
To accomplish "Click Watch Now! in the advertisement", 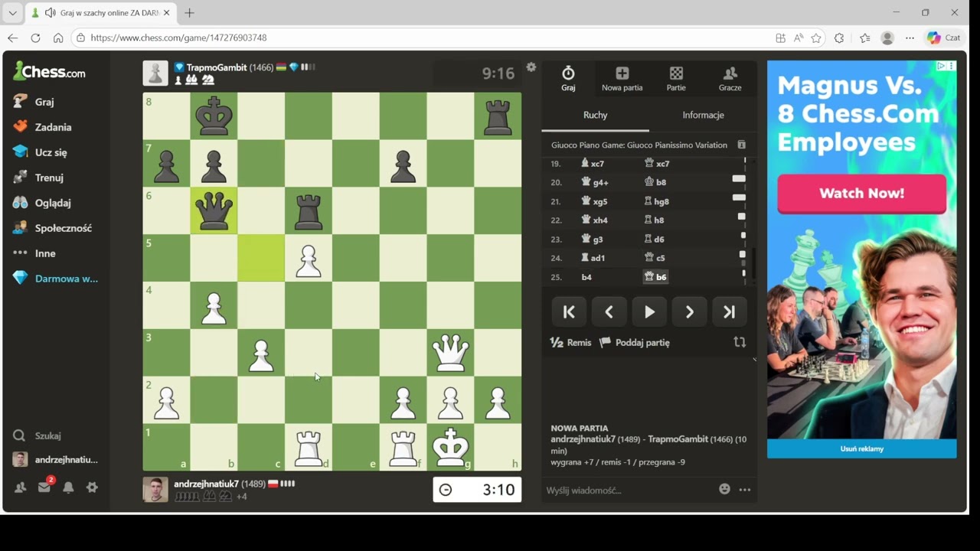I will pyautogui.click(x=861, y=194).
